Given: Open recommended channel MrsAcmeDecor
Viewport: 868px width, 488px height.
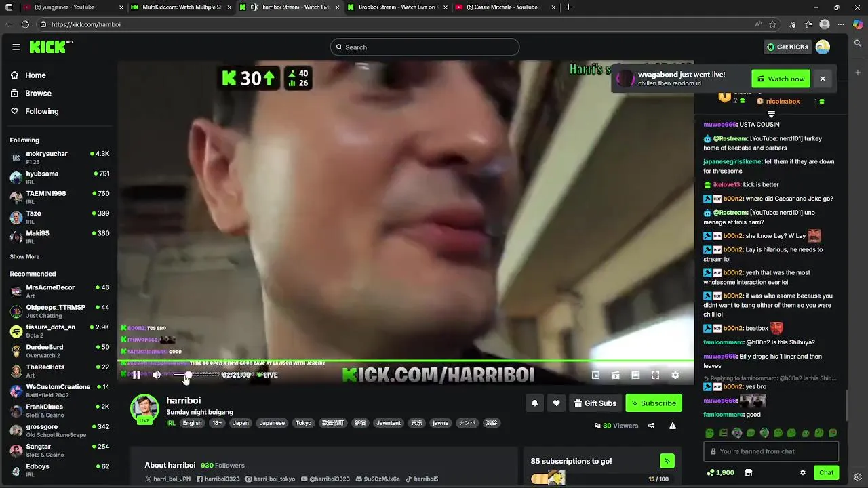Looking at the screenshot, I should click(60, 291).
